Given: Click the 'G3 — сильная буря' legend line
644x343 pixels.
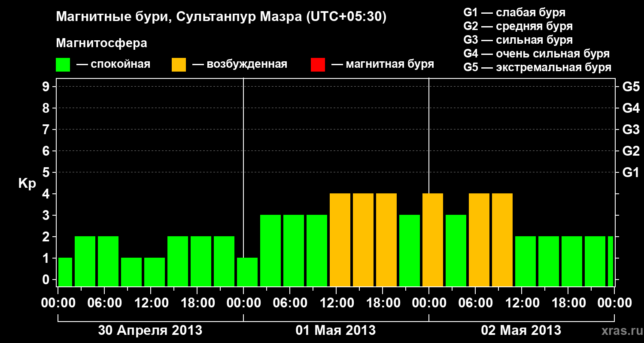Looking at the screenshot, I should pyautogui.click(x=518, y=40).
